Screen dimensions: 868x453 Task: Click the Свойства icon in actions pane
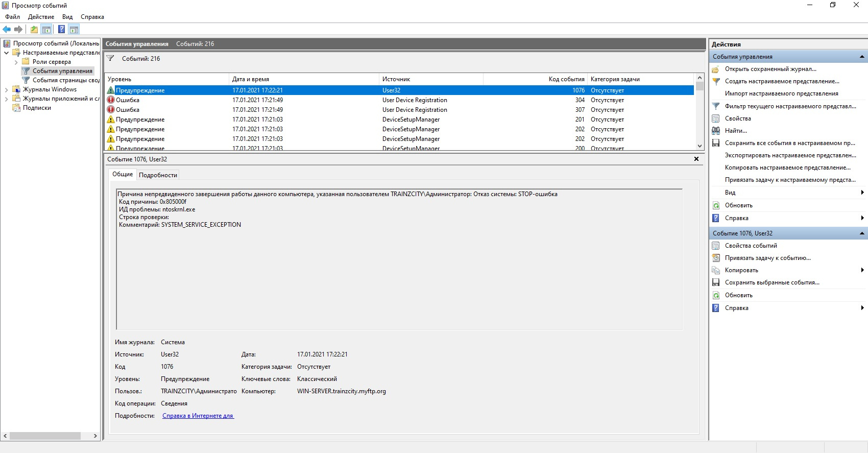(716, 118)
